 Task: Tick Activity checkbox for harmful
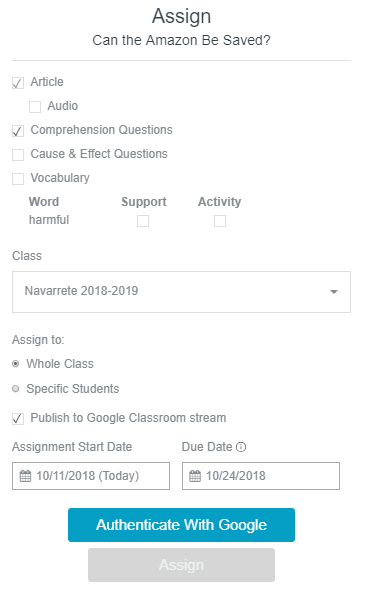click(220, 221)
